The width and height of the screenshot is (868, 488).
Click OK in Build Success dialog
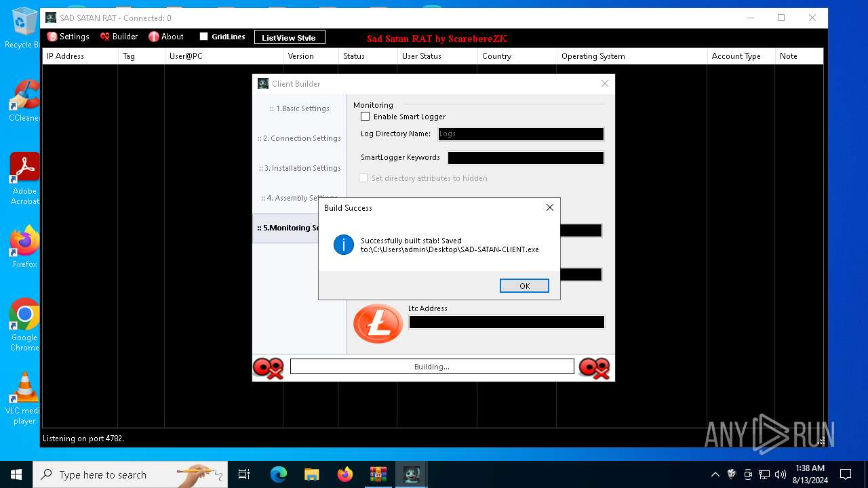524,285
